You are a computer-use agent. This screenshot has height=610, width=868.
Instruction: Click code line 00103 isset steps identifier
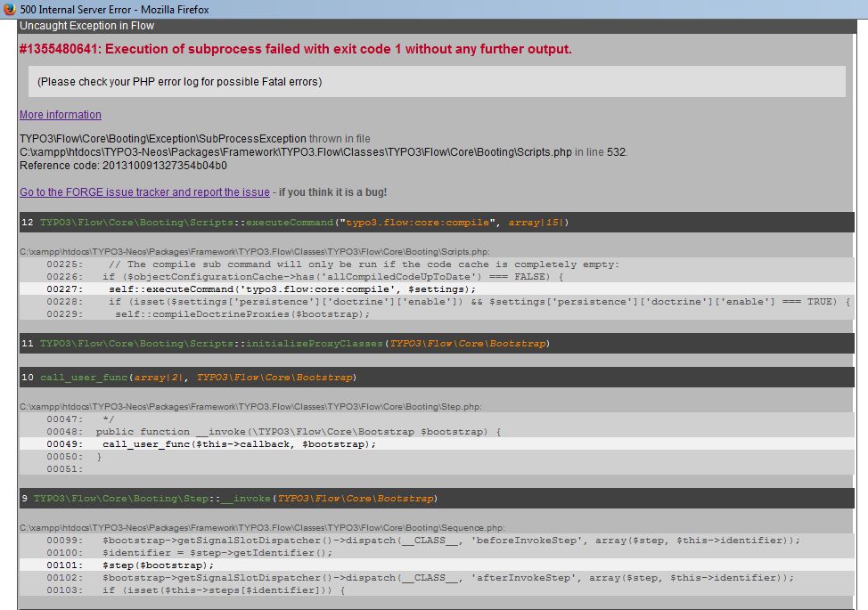point(437,590)
